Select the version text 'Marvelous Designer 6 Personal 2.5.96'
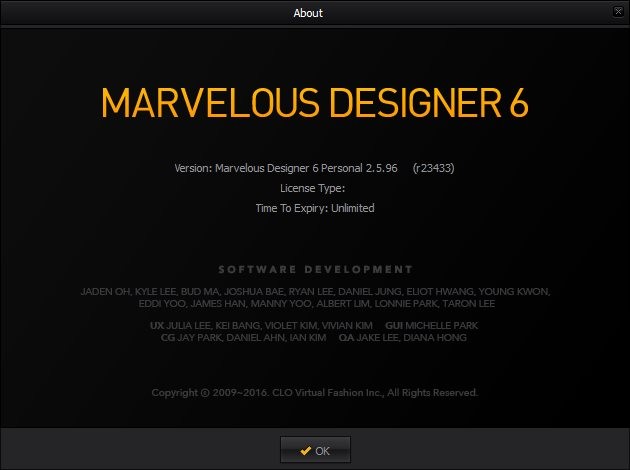630x470 pixels. click(306, 168)
